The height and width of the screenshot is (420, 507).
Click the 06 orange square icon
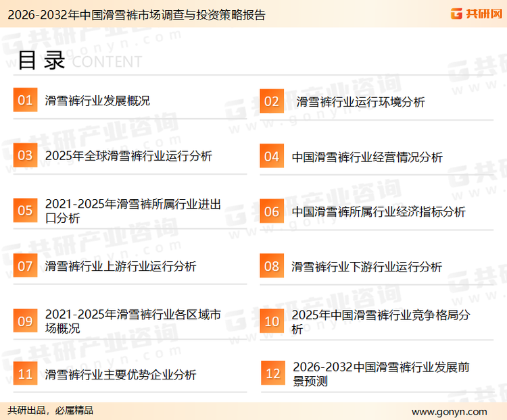pos(272,211)
